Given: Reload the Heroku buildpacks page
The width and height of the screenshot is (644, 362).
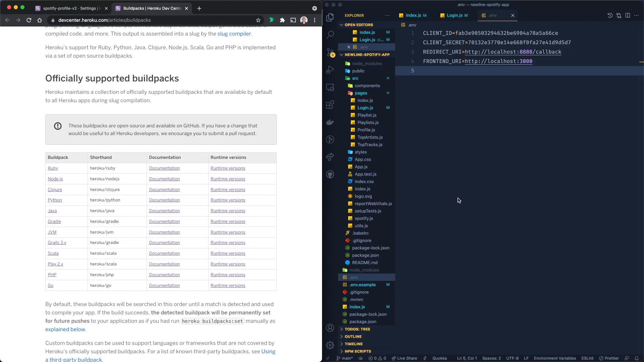Looking at the screenshot, I should [29, 20].
